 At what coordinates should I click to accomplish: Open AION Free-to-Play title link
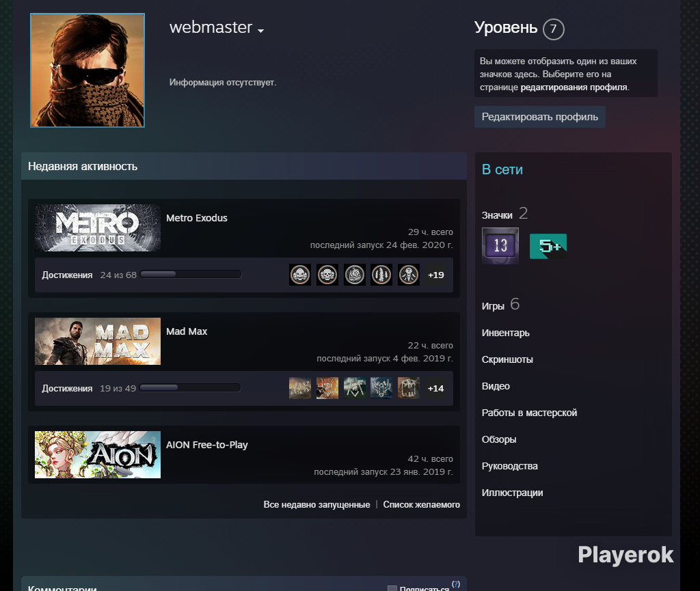[x=207, y=445]
